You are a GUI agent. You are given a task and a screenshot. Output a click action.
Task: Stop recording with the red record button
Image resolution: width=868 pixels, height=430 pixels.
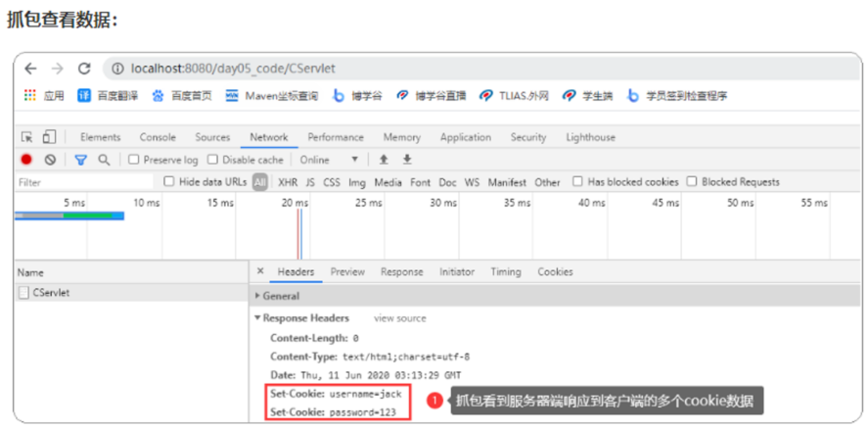[26, 160]
